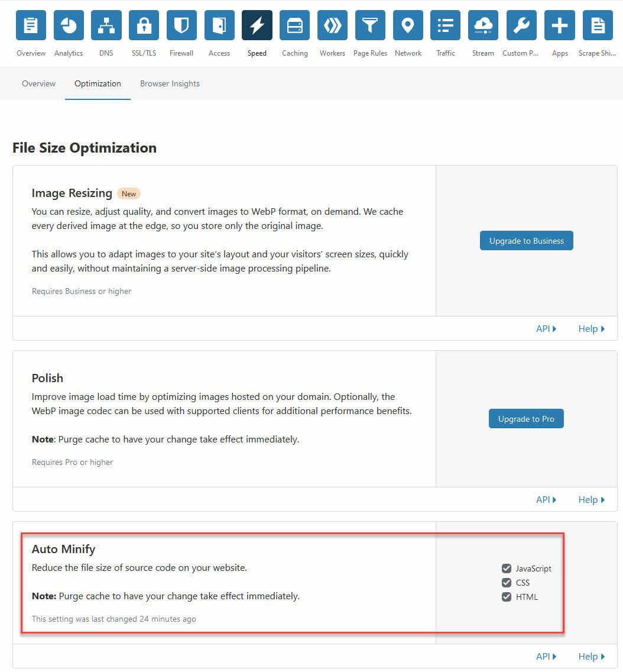This screenshot has height=672, width=623.
Task: Open the Firewall shield icon
Action: (181, 25)
